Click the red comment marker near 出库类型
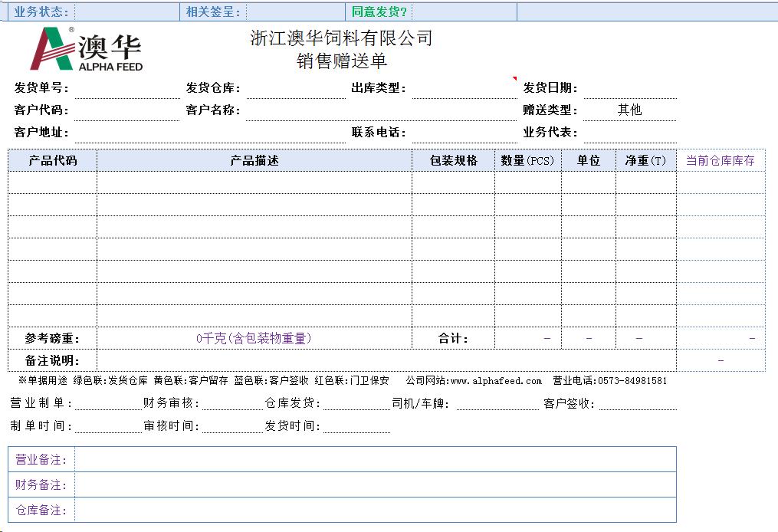 click(515, 78)
